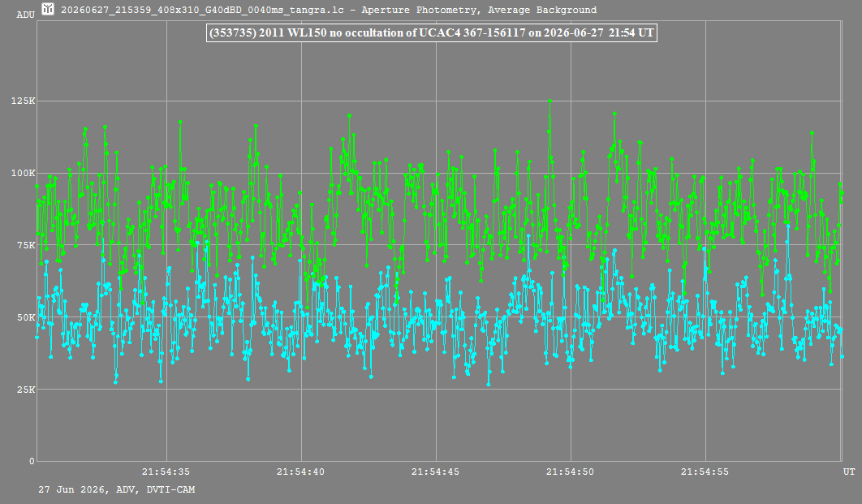Click the ADU y-axis unit label

point(25,15)
